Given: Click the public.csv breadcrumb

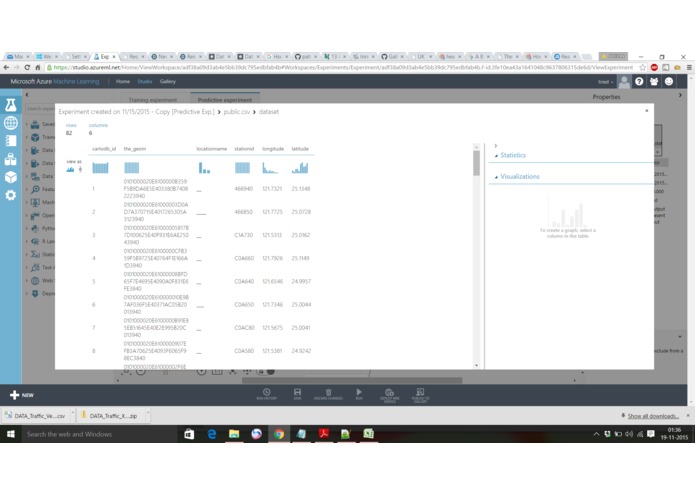Looking at the screenshot, I should pyautogui.click(x=237, y=112).
